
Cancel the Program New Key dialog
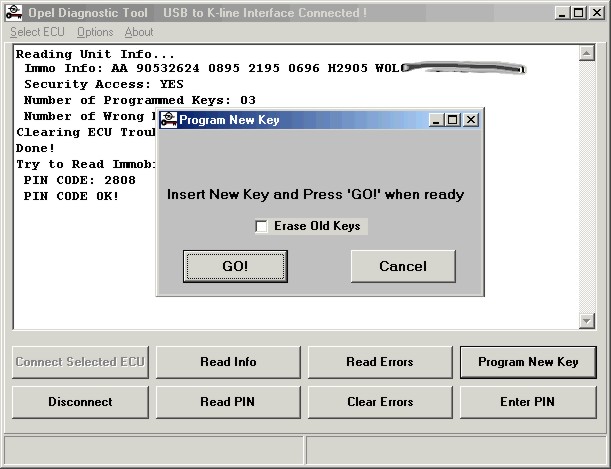tap(403, 266)
